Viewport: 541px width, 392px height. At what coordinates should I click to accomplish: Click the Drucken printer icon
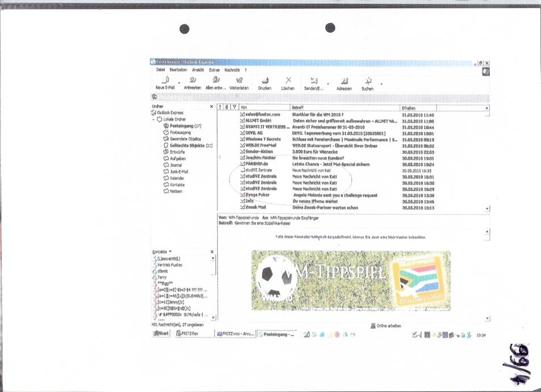(x=265, y=81)
